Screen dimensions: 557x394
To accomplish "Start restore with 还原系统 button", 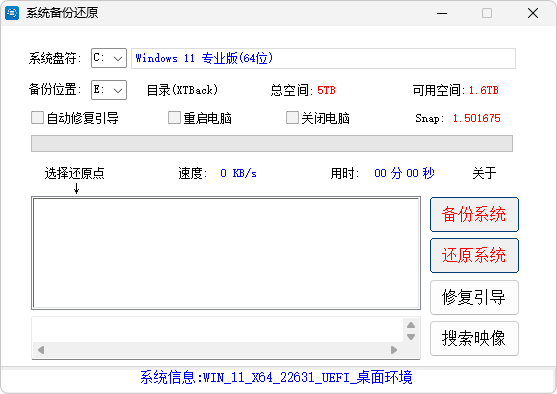I will [x=474, y=255].
